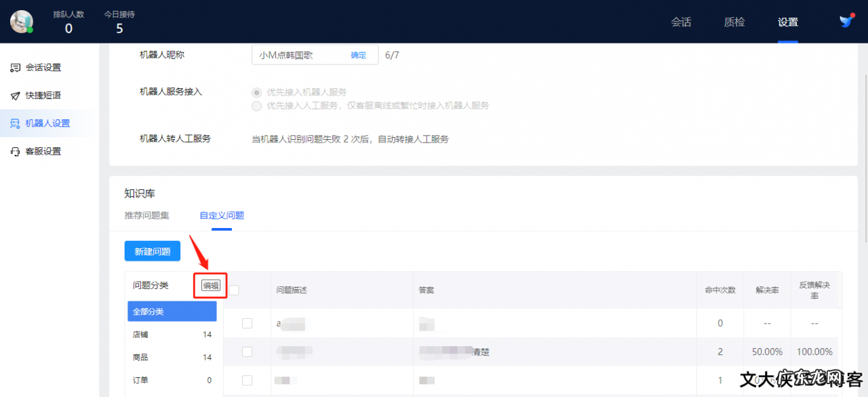The image size is (868, 397).
Task: Check the first question row checkbox
Action: point(247,323)
